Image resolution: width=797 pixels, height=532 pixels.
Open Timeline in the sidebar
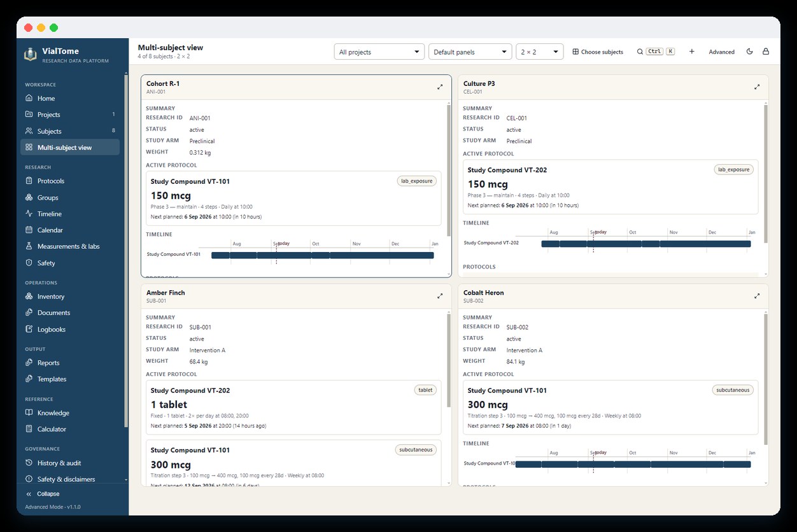(70, 214)
